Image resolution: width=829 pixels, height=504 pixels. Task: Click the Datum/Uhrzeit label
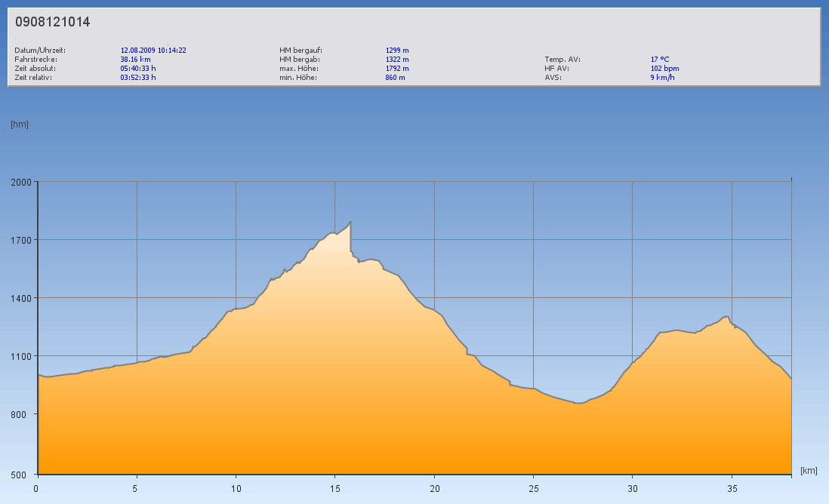pos(40,51)
